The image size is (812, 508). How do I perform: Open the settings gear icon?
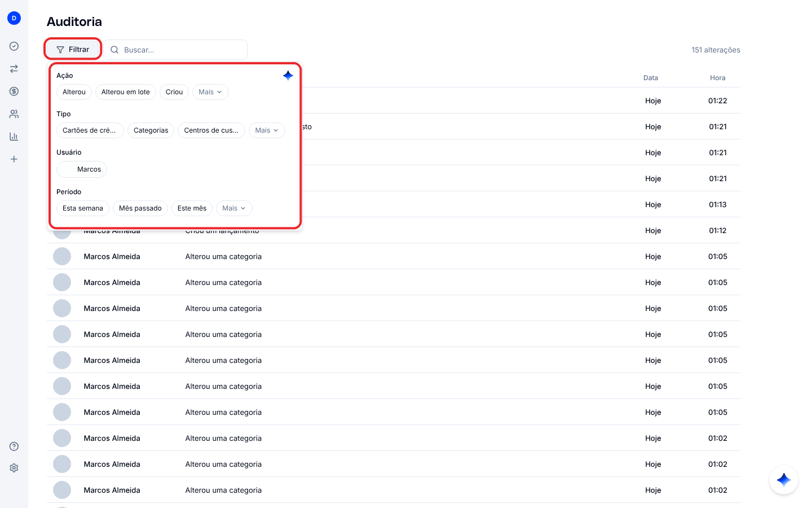[x=14, y=468]
